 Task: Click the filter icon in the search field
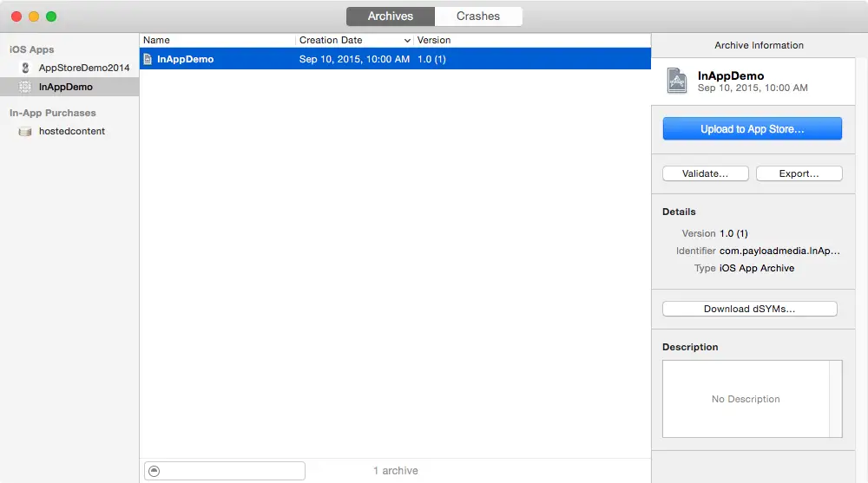(x=154, y=471)
